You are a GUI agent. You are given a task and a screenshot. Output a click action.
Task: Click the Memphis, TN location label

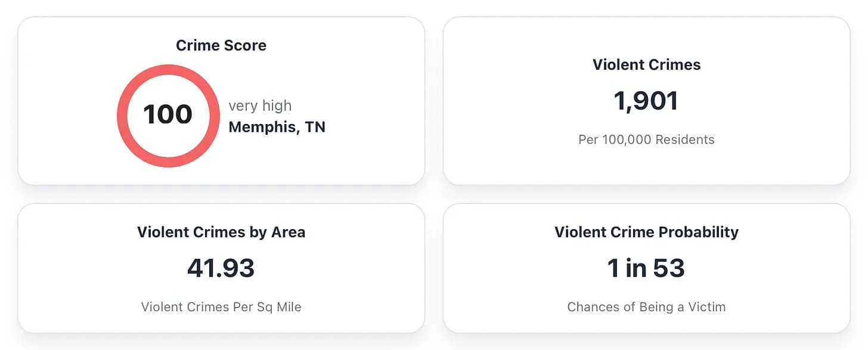[277, 127]
